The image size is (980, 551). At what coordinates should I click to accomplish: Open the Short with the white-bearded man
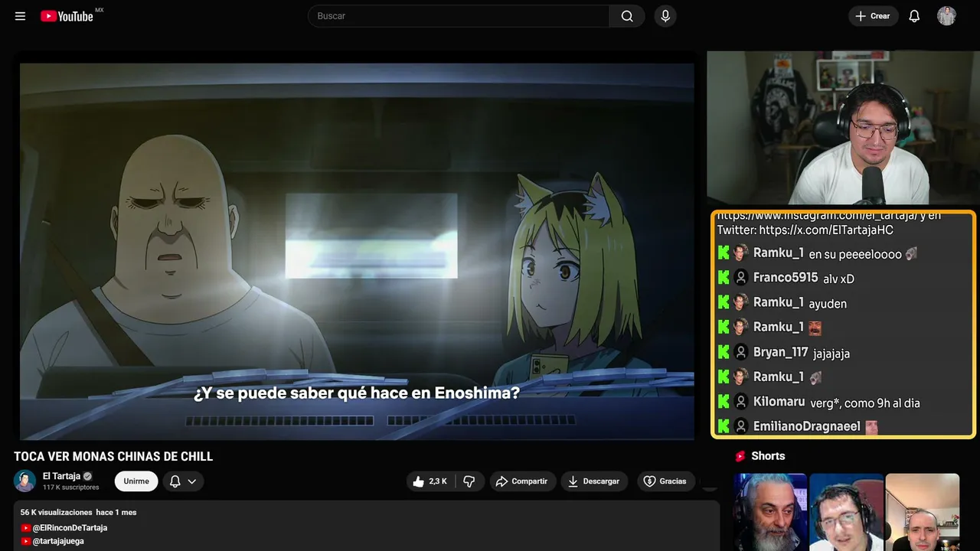(x=770, y=512)
